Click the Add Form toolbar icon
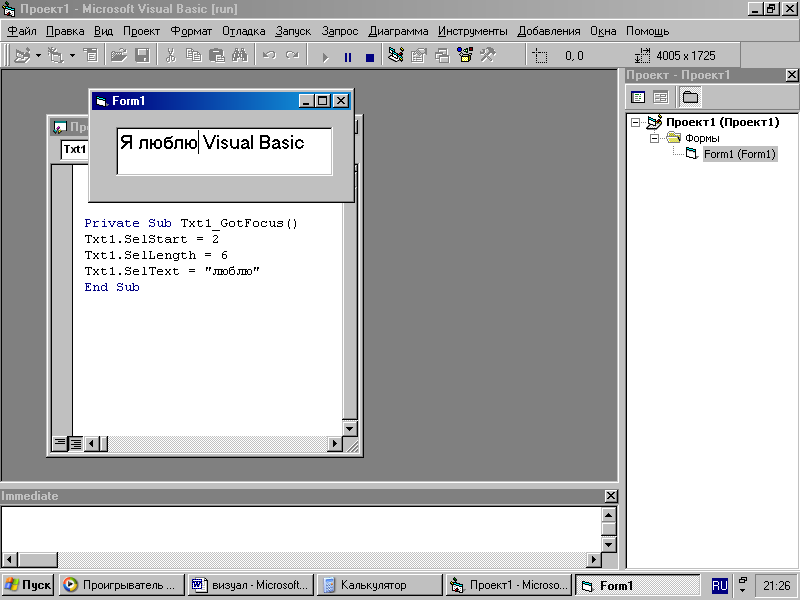800x600 pixels. pyautogui.click(x=56, y=55)
